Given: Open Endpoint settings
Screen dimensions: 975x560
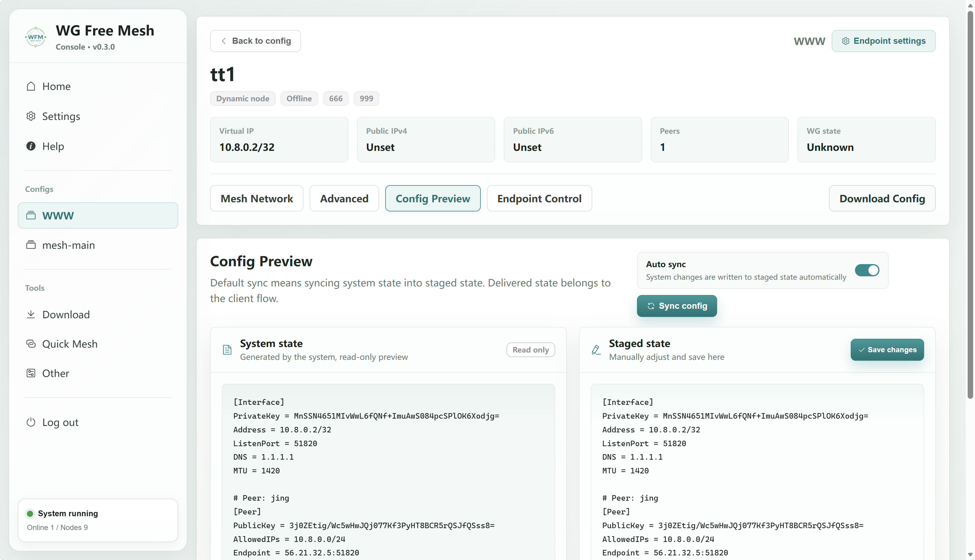Looking at the screenshot, I should (x=883, y=41).
